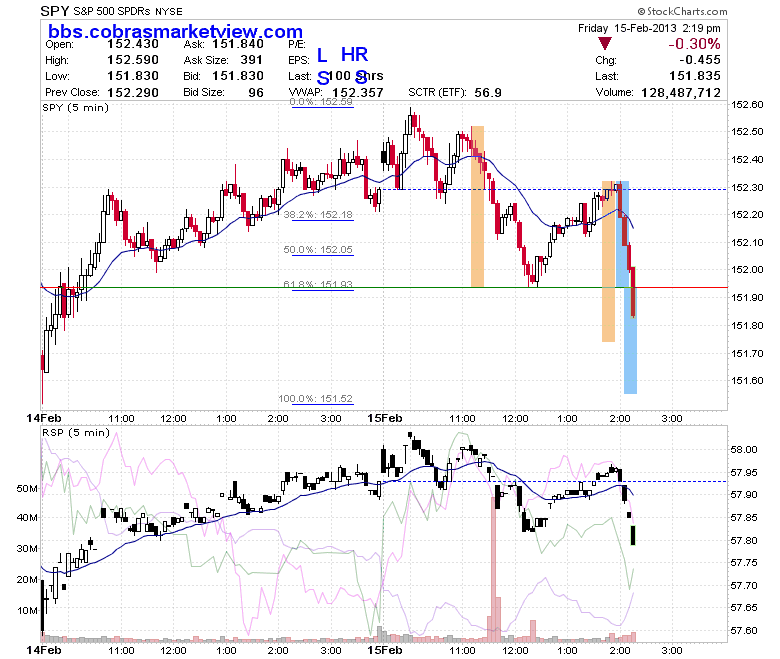
Task: Click the red down-triangle change indicator
Action: [x=604, y=44]
